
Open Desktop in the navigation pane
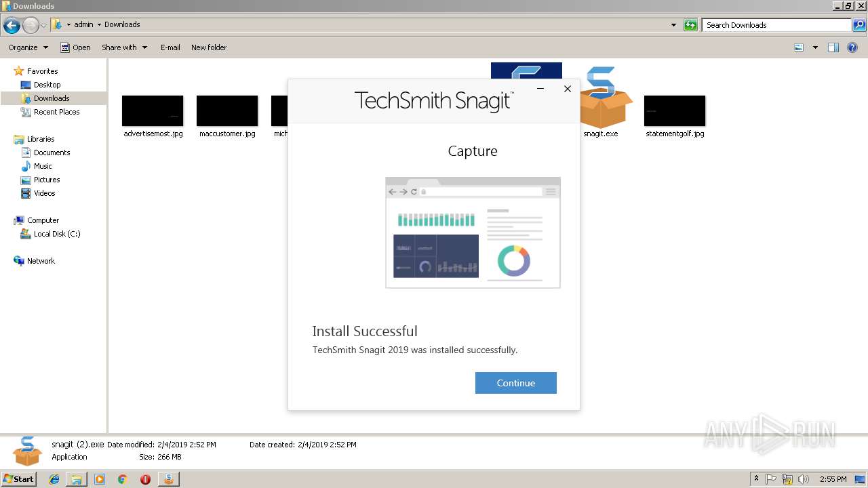47,85
